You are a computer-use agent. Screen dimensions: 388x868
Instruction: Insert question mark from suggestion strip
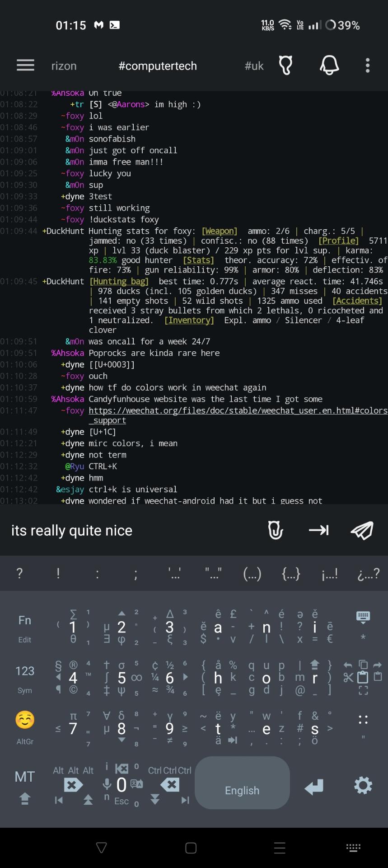click(x=19, y=574)
